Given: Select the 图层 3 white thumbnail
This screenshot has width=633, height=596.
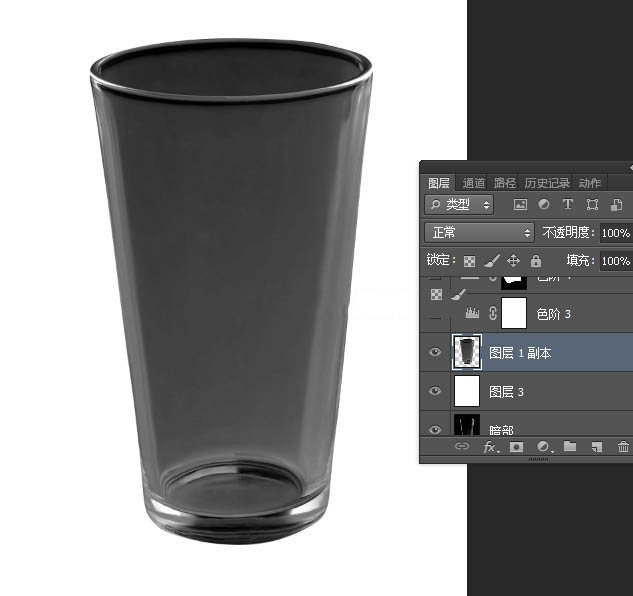Looking at the screenshot, I should (x=467, y=391).
